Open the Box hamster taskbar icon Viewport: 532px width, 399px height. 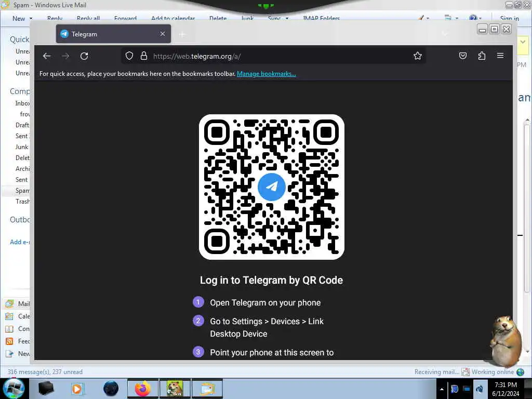tap(175, 389)
